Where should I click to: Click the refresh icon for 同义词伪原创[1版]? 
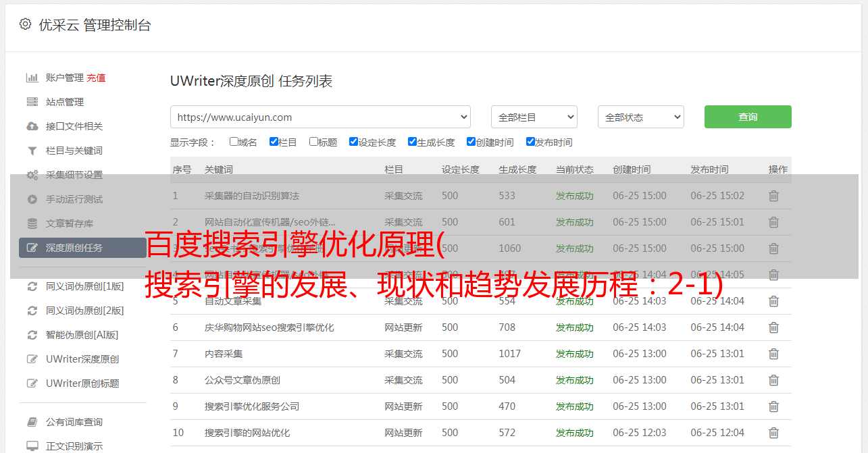(x=32, y=286)
